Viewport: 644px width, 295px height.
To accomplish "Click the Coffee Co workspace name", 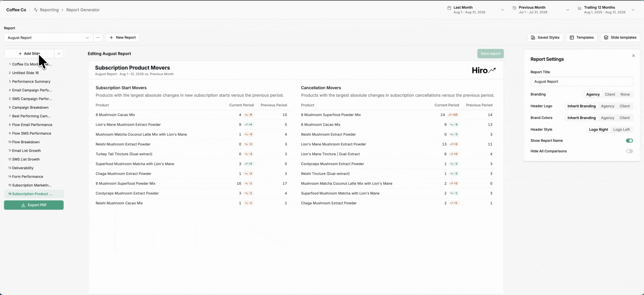I will click(x=16, y=10).
